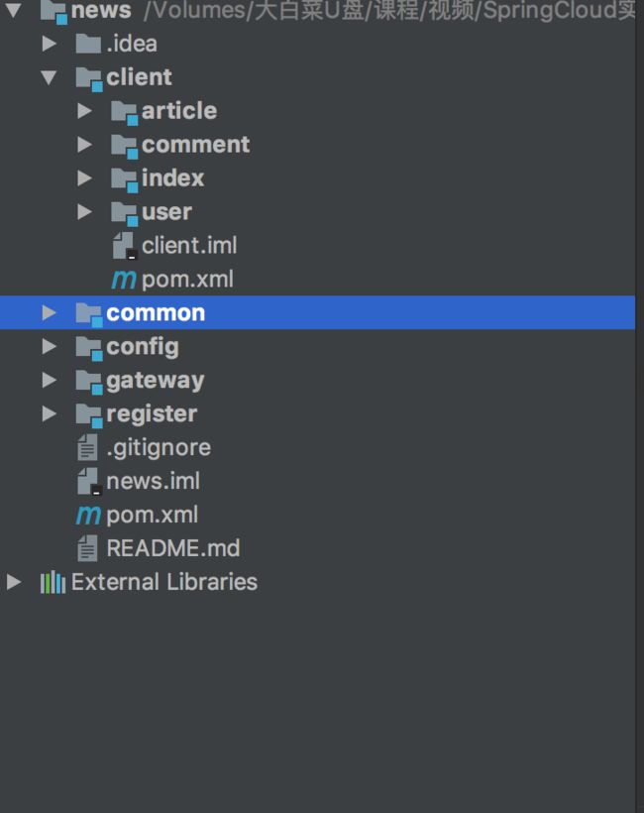
Task: Select the user module
Action: click(166, 211)
